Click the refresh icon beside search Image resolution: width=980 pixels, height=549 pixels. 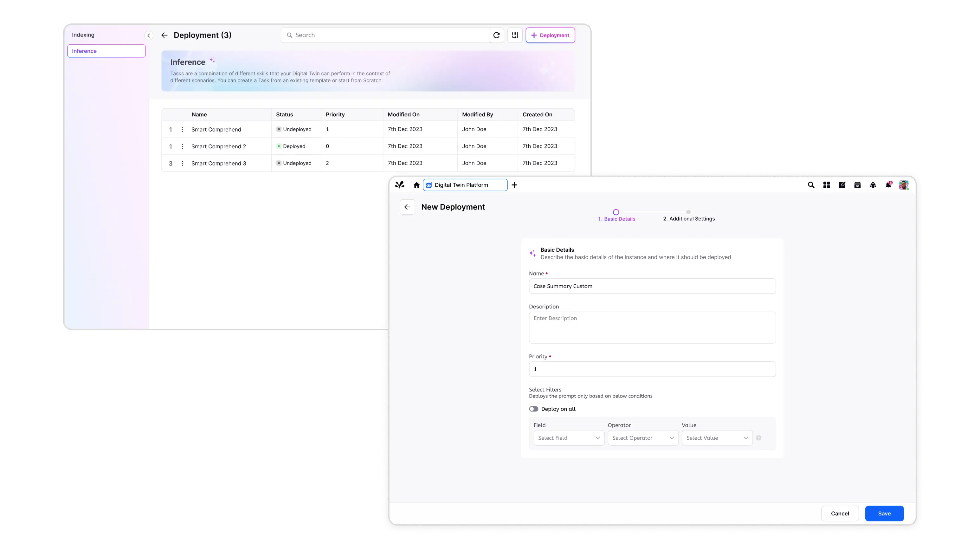[x=496, y=35]
